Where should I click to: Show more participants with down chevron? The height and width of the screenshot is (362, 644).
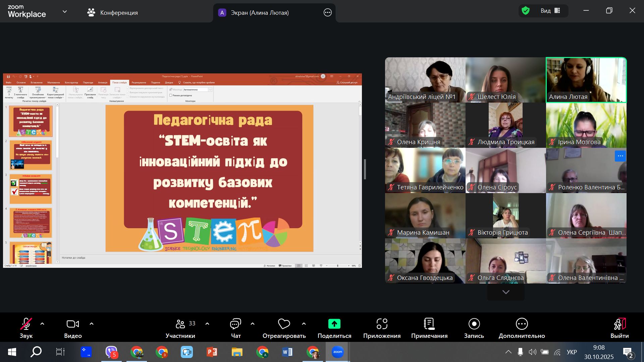click(x=506, y=292)
